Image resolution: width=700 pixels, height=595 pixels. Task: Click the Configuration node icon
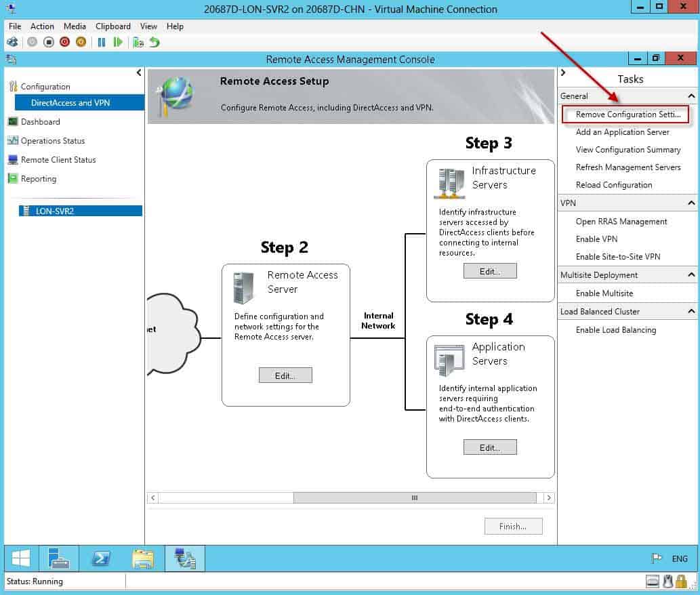14,87
